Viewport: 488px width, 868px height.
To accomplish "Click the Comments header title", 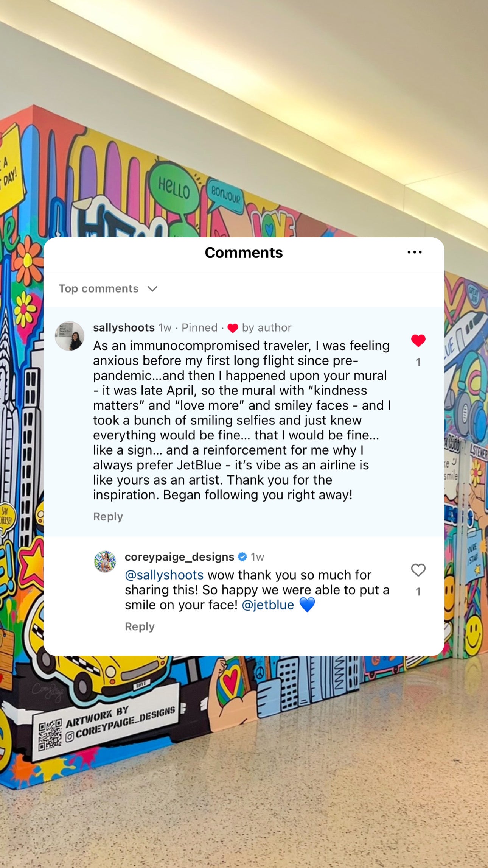I will click(x=244, y=252).
